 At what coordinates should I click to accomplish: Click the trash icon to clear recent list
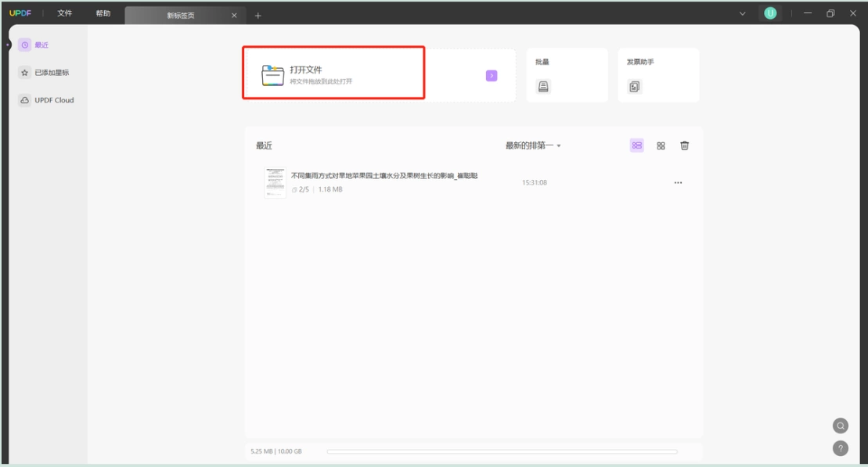[x=684, y=145]
